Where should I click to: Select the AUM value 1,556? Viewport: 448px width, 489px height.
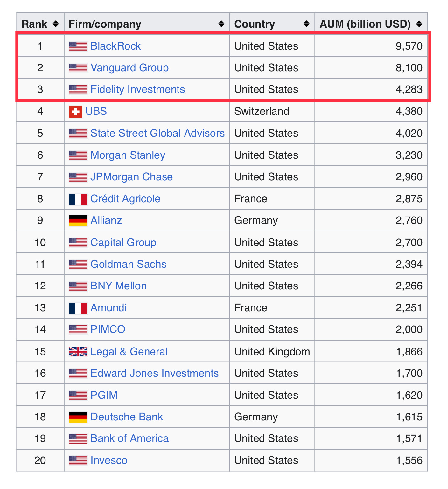[x=409, y=460]
